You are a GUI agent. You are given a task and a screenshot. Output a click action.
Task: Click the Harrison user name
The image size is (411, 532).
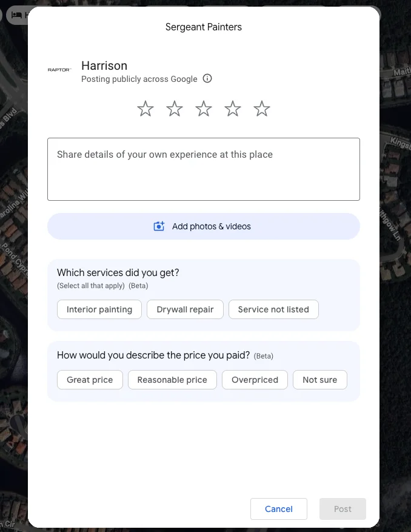(x=104, y=66)
